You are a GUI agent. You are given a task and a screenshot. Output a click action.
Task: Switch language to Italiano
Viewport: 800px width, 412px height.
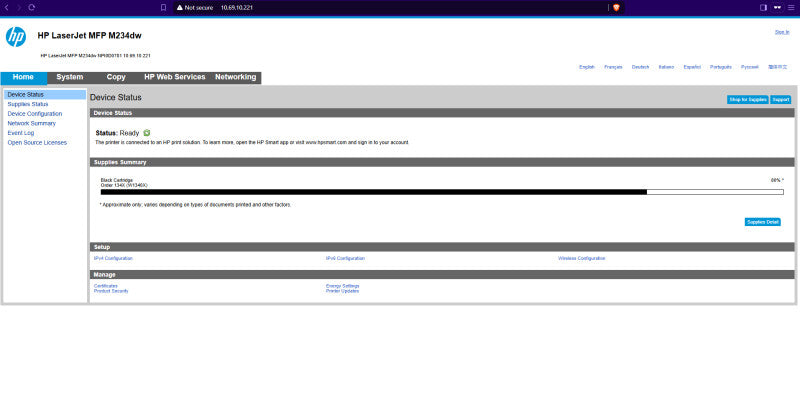[x=666, y=67]
